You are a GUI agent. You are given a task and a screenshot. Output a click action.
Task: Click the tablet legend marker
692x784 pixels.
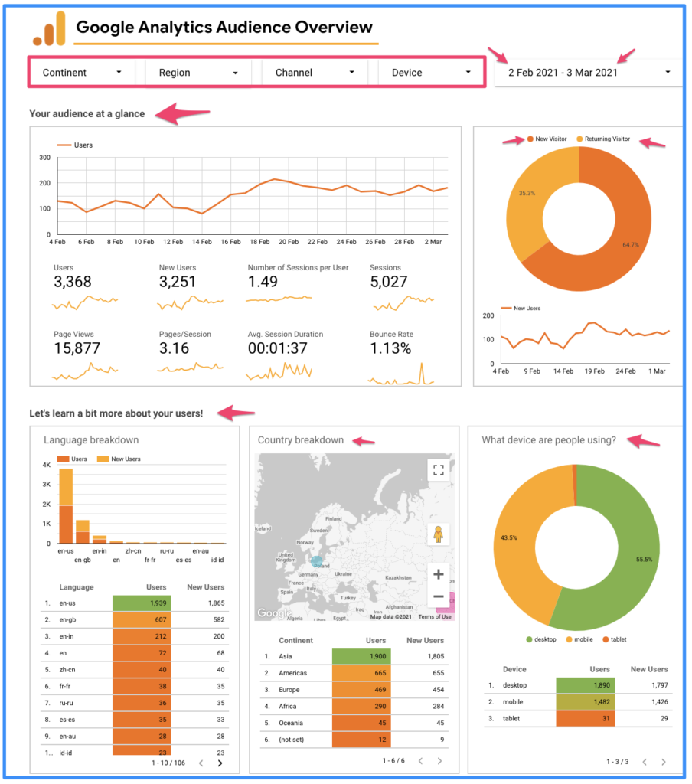605,639
